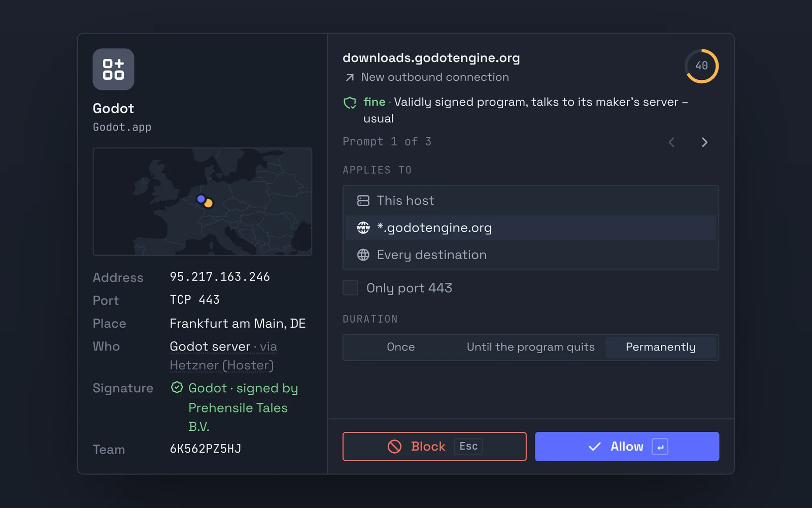The width and height of the screenshot is (812, 508).
Task: Click the checkmark icon in Allow button
Action: coord(594,447)
